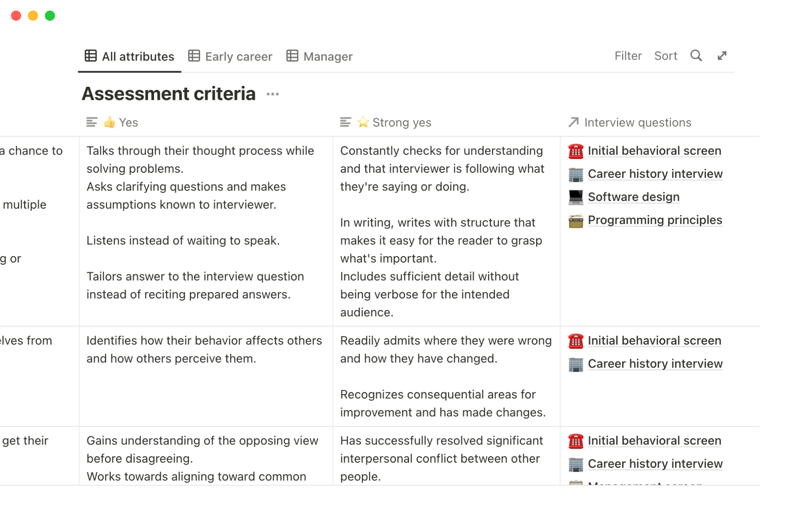
Task: Switch to the All attributes tab
Action: point(130,56)
